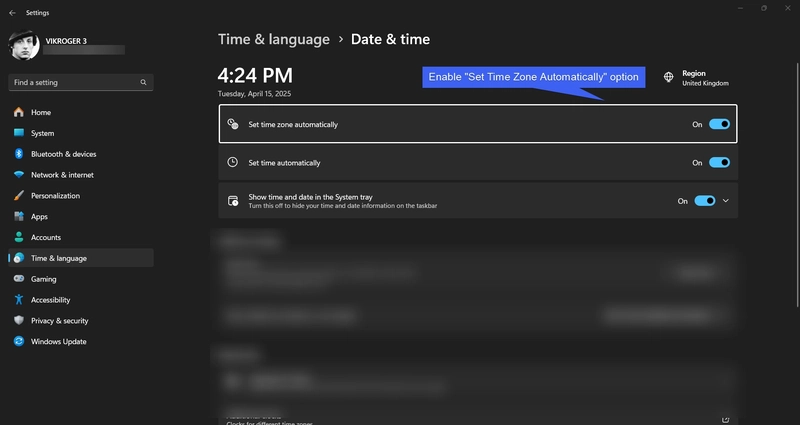
Task: Click the back arrow in title bar
Action: pos(11,12)
